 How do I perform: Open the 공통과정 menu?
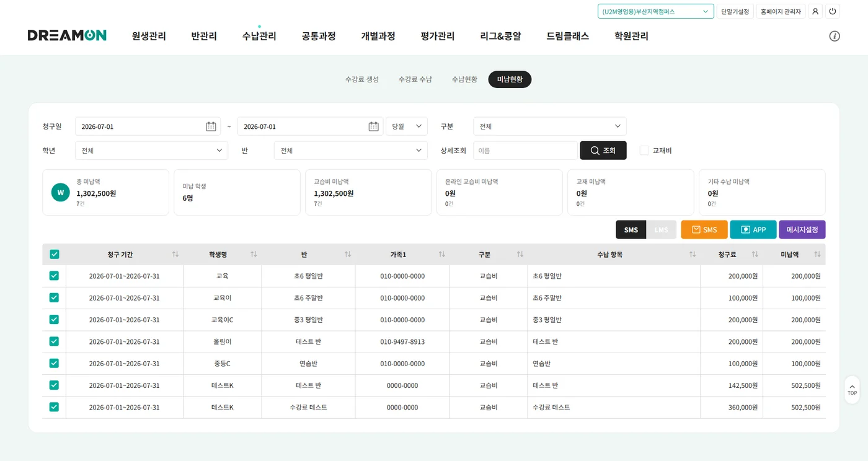coord(319,36)
